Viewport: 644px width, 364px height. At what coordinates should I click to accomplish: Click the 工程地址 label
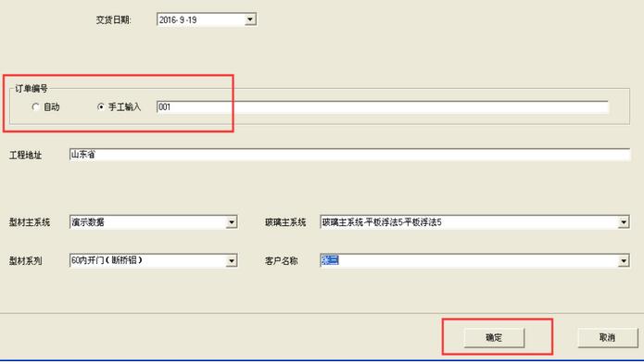(25, 155)
